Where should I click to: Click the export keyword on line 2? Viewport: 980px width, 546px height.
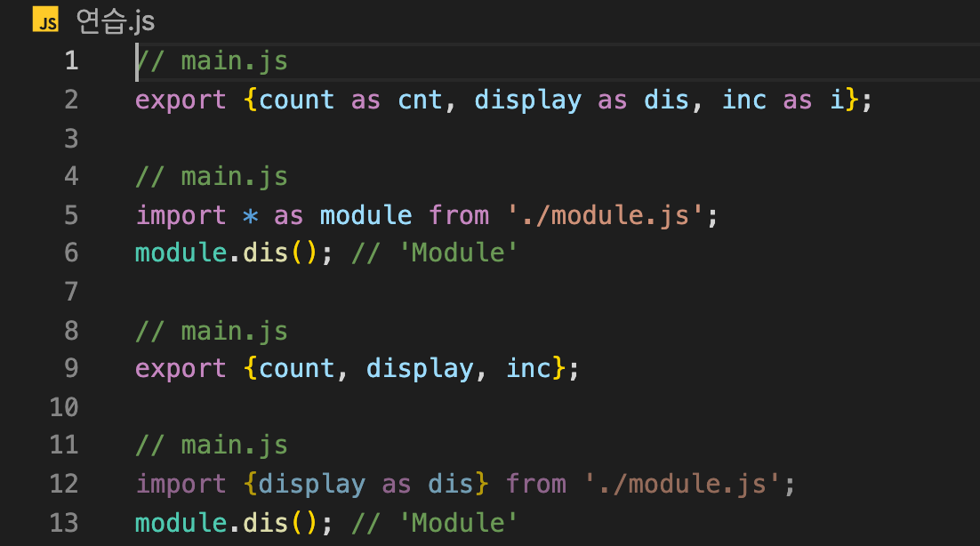[x=181, y=100]
